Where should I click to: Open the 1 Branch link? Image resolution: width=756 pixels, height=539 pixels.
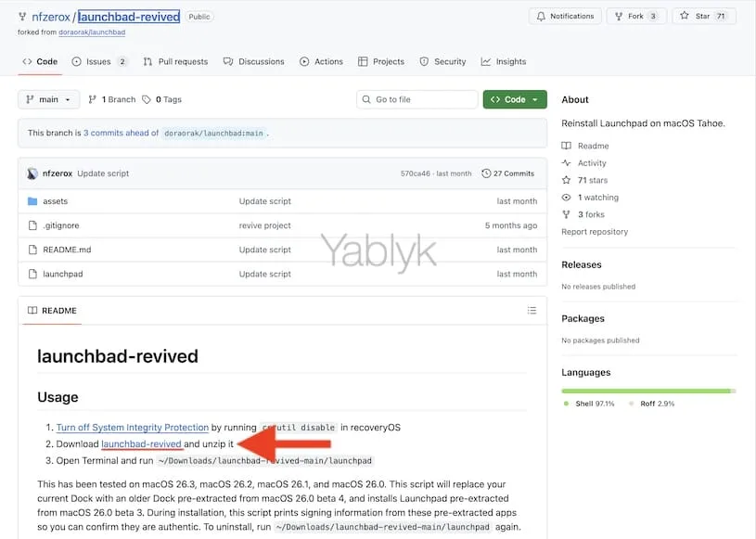coord(112,99)
